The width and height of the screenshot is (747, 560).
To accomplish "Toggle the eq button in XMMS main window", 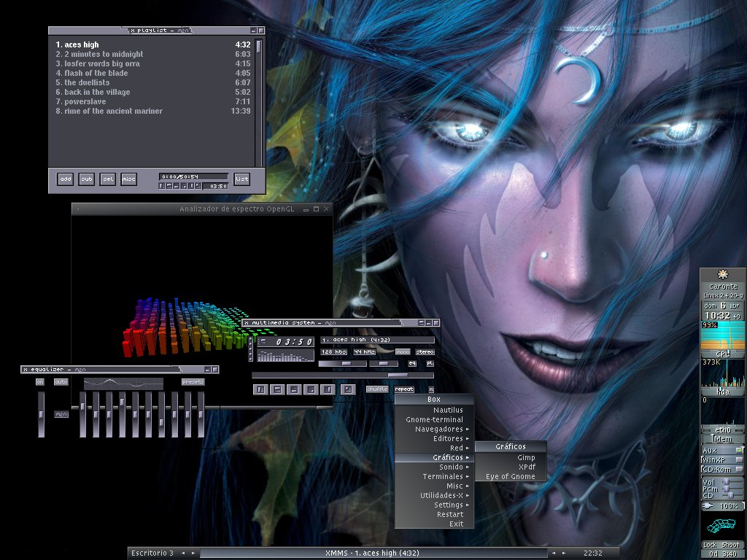I will 412,363.
